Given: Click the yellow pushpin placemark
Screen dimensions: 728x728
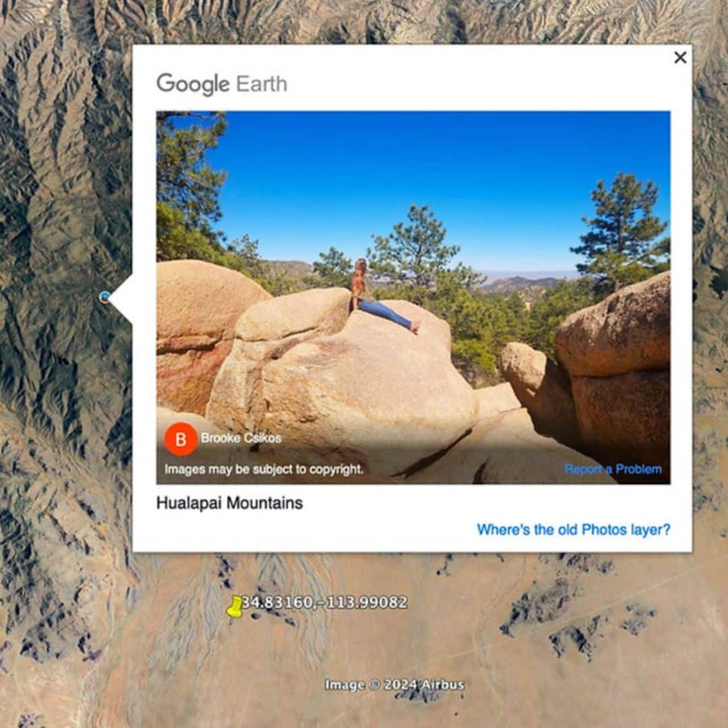Looking at the screenshot, I should click(235, 607).
